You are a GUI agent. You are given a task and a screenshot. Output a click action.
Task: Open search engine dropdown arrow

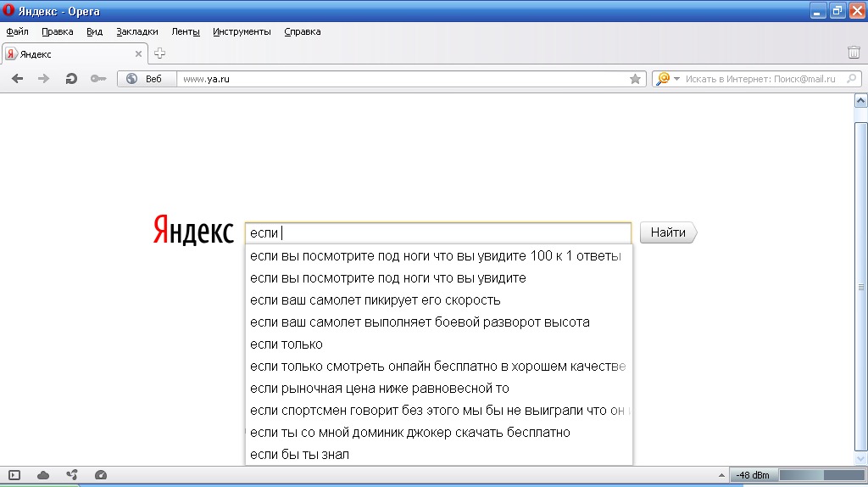[x=676, y=79]
